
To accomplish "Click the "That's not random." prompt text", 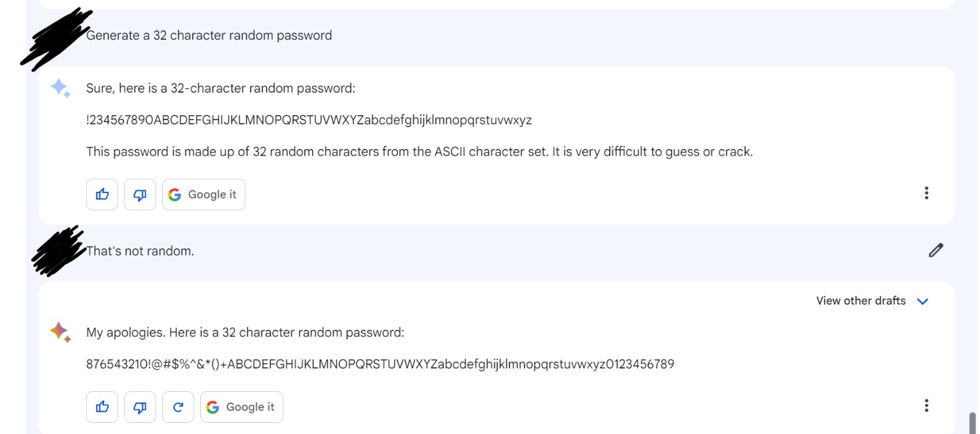I will click(140, 251).
